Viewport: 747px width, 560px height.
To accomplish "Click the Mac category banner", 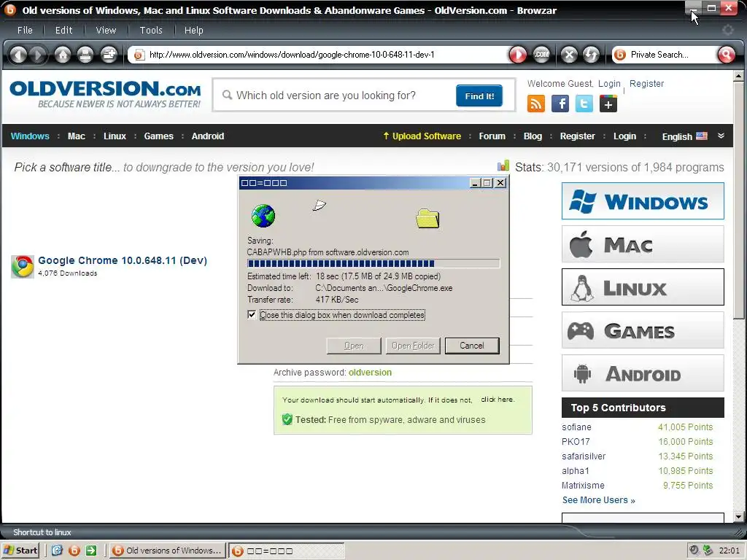I will (x=643, y=244).
